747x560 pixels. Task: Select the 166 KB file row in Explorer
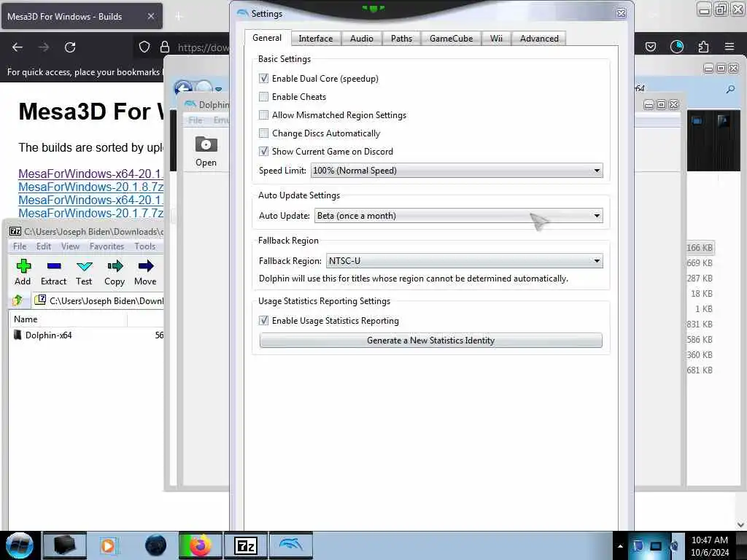(700, 248)
